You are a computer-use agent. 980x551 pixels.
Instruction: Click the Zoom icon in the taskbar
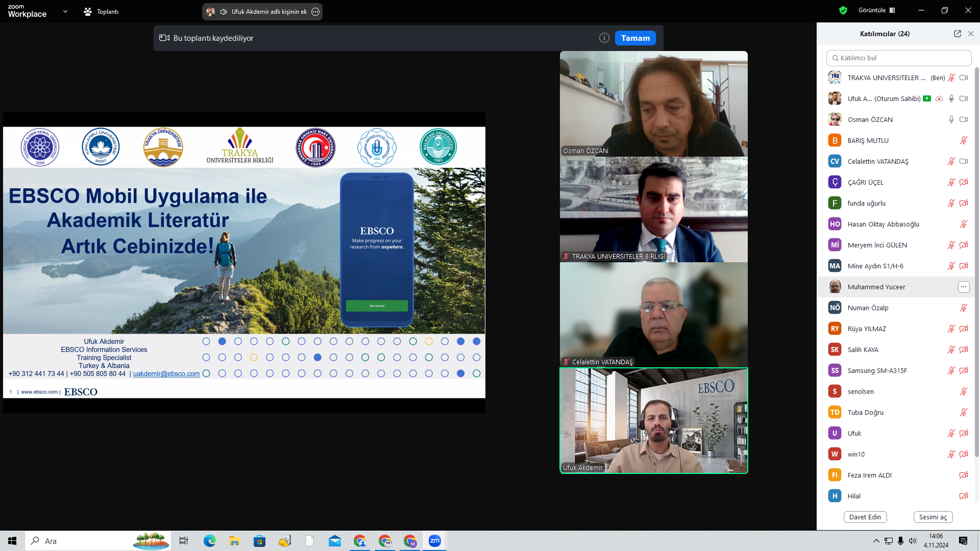434,541
